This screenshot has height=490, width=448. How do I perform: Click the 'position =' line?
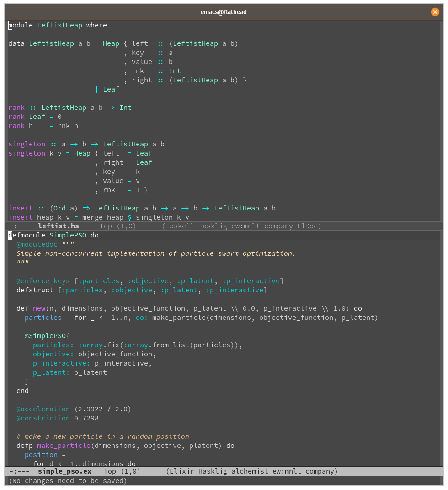[45, 455]
